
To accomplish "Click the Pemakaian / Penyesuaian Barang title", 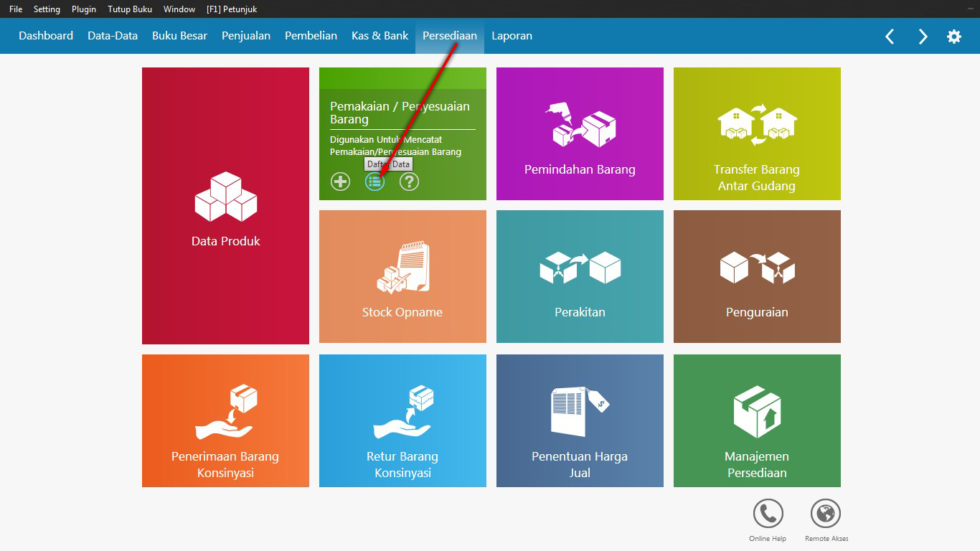I will pos(400,113).
